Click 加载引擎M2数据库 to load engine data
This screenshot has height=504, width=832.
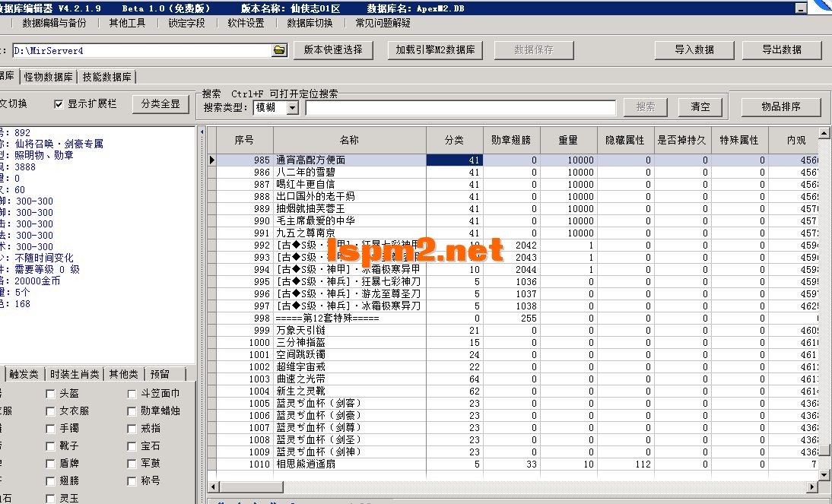tap(435, 50)
